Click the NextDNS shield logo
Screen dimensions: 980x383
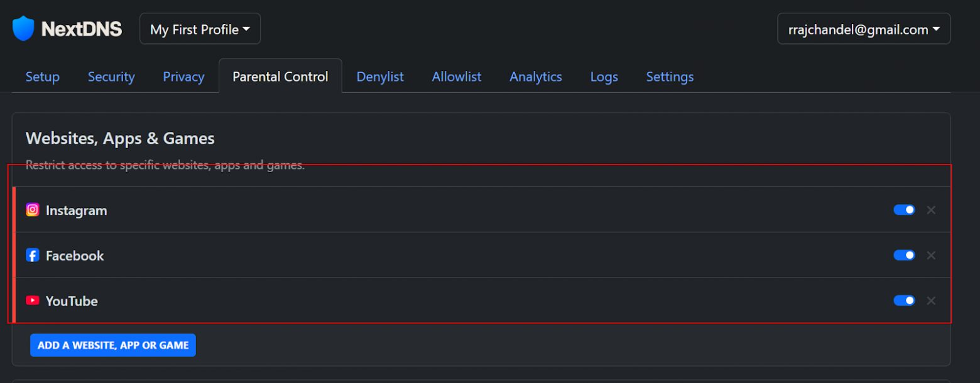[x=23, y=29]
